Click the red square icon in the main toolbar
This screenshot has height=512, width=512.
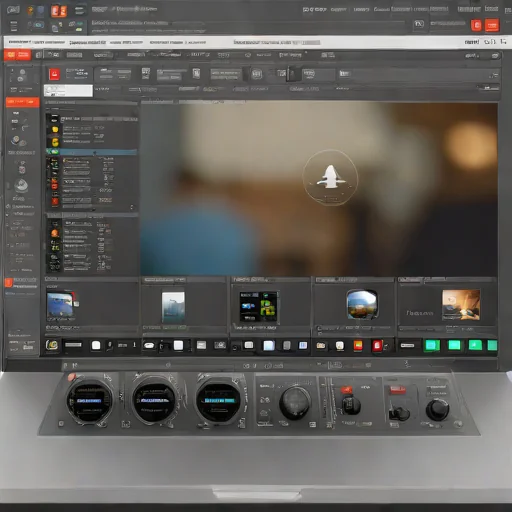(x=54, y=74)
